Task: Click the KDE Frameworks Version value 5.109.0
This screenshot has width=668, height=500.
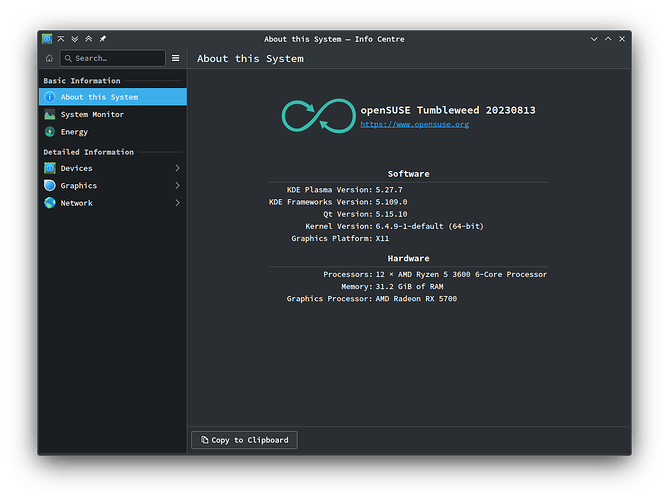Action: tap(391, 202)
